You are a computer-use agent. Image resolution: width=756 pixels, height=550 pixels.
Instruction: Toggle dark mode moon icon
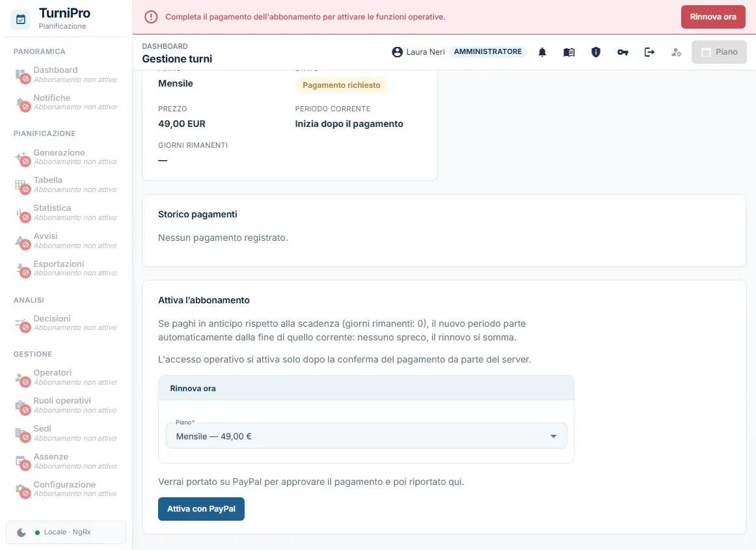click(21, 532)
